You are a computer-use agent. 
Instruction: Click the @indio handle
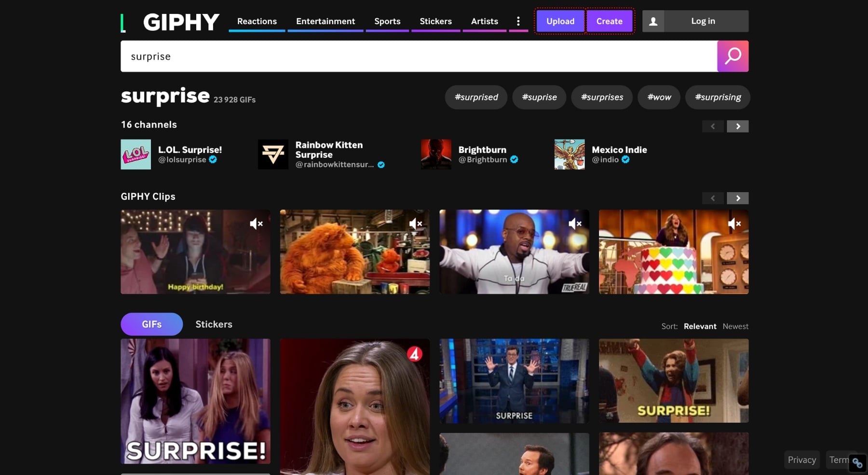click(605, 160)
